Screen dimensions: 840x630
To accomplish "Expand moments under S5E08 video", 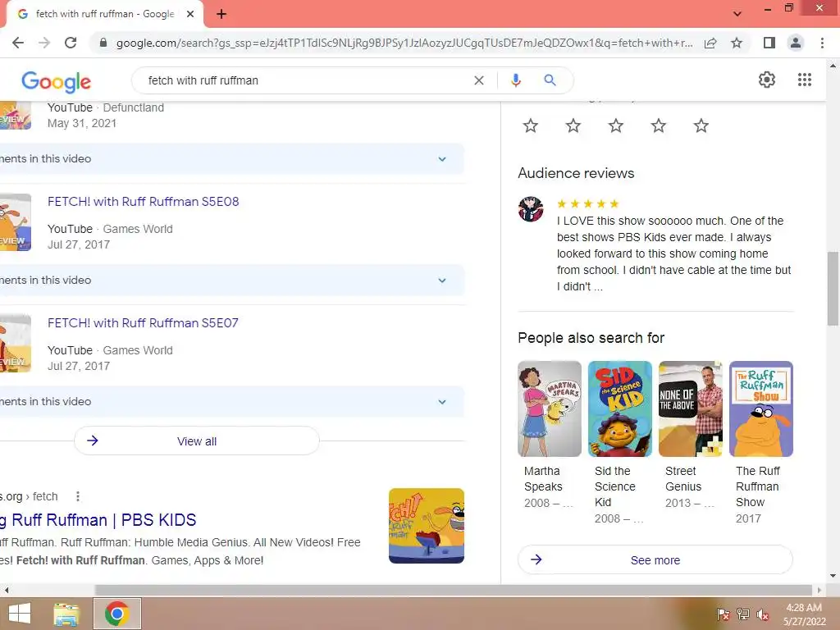I will pyautogui.click(x=231, y=281).
